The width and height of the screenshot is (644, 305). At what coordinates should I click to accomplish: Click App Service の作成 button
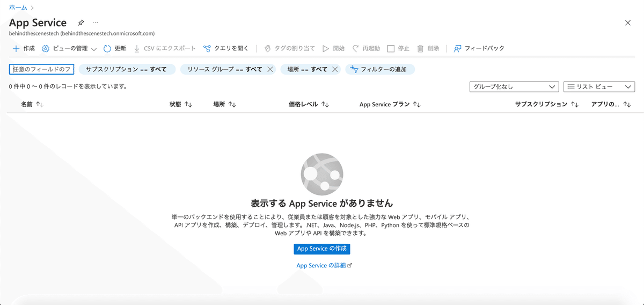click(322, 249)
